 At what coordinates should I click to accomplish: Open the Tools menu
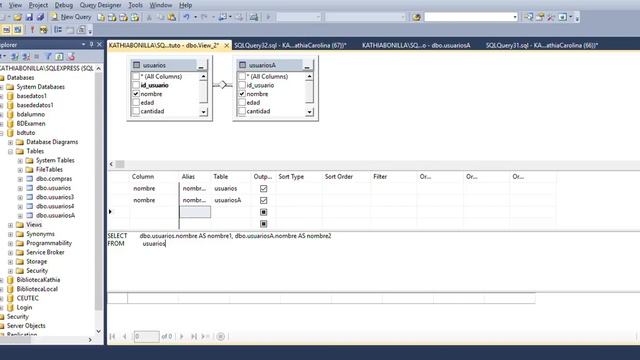pyautogui.click(x=135, y=5)
